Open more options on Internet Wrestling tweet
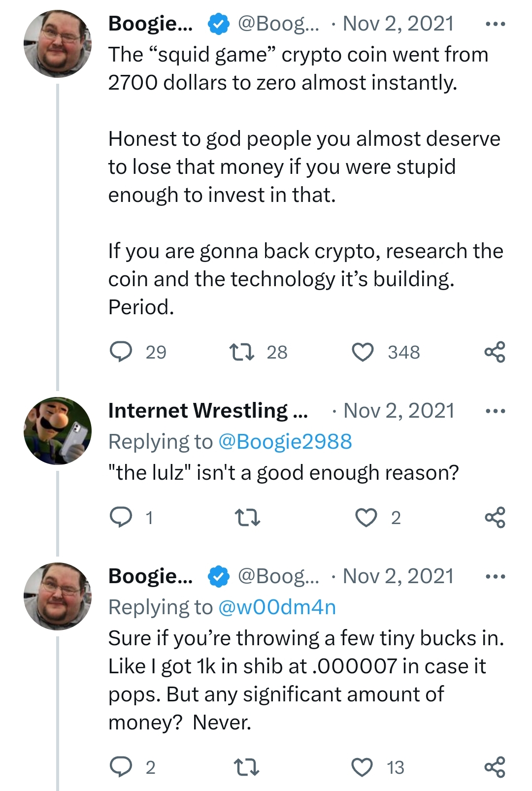 point(495,411)
